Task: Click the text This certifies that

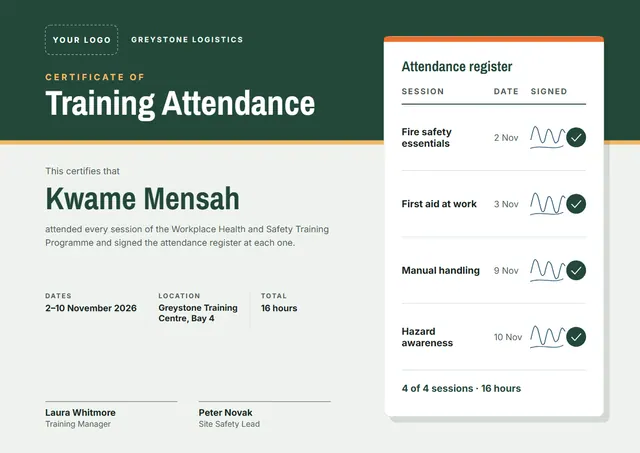Action: [x=82, y=171]
